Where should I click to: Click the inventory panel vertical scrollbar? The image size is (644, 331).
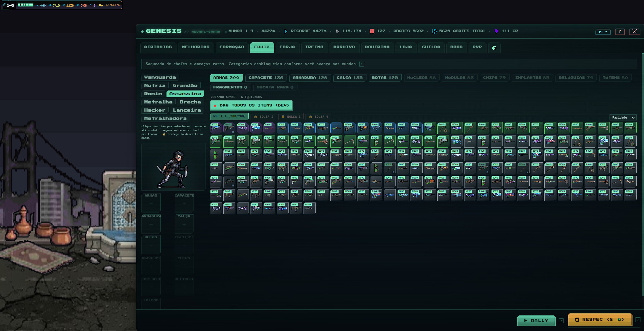tap(642, 175)
